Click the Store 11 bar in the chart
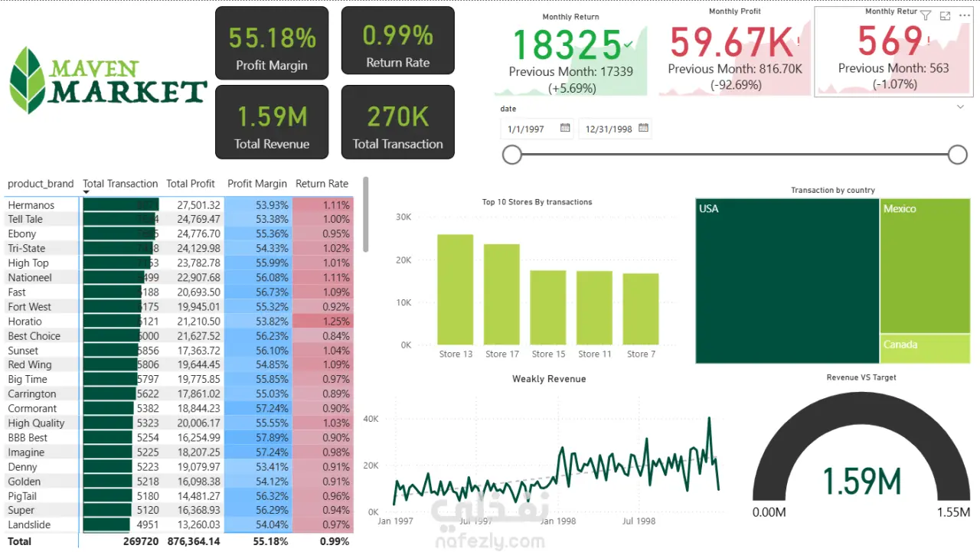Viewport: 980px width, 552px height. click(594, 308)
